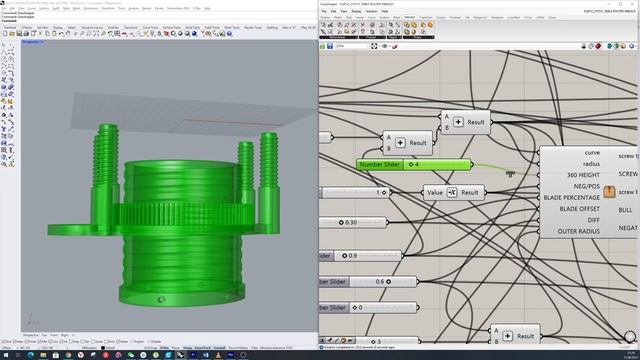Image resolution: width=640 pixels, height=360 pixels.
Task: Open Rhino File menu
Action: (x=4, y=8)
